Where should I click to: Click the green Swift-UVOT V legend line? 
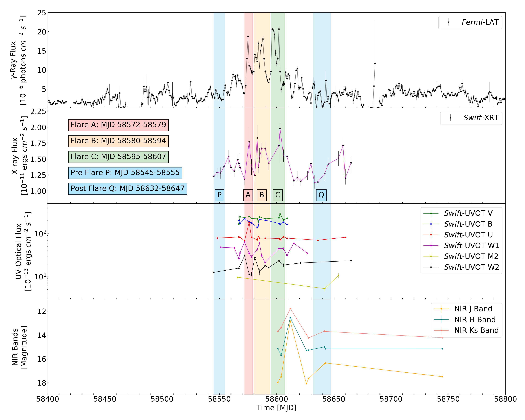(431, 213)
